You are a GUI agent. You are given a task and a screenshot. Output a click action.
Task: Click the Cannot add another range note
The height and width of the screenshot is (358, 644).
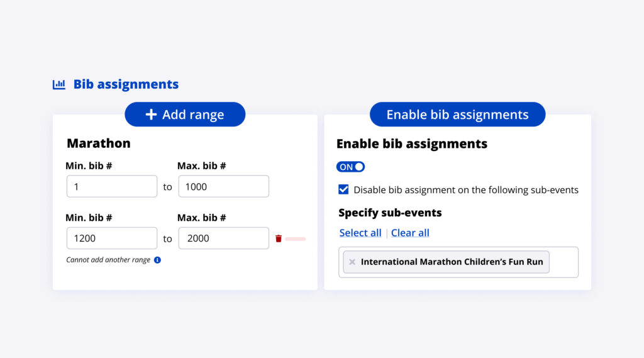(x=108, y=260)
